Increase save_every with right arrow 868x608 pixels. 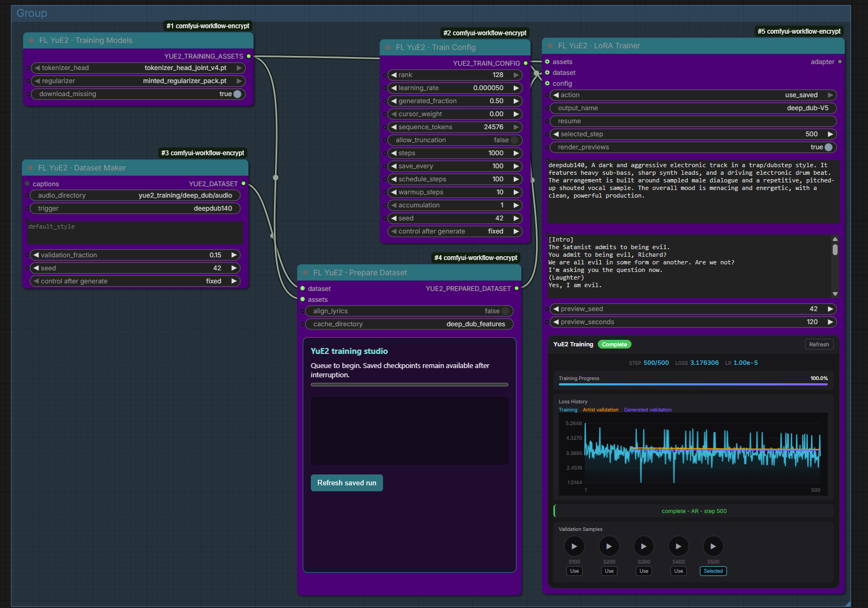click(516, 166)
